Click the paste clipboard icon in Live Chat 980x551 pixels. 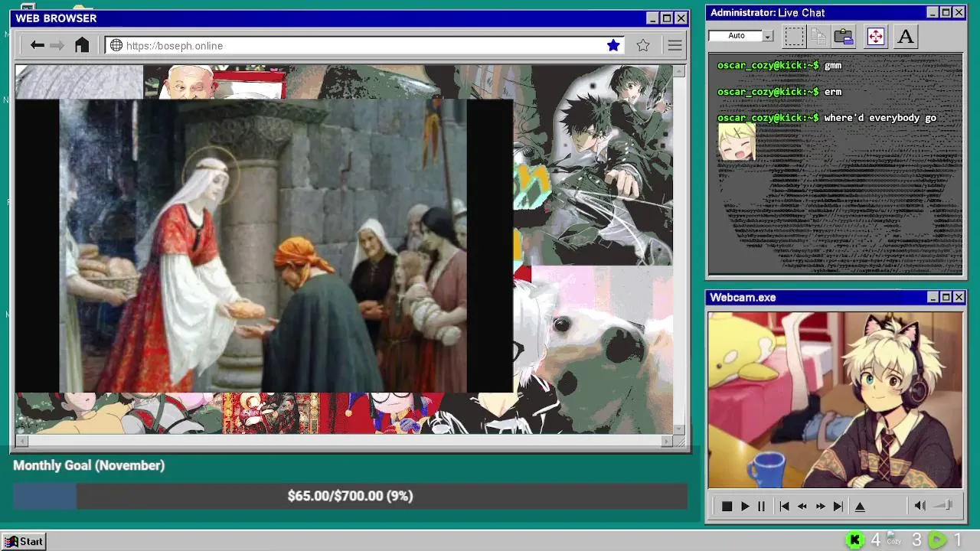click(844, 36)
